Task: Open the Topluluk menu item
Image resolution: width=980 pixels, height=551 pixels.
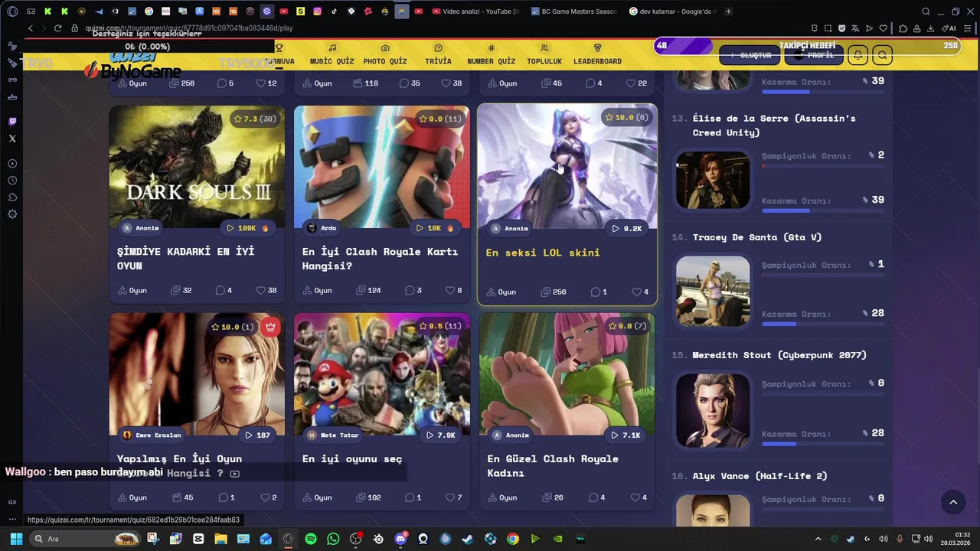Action: tap(544, 54)
